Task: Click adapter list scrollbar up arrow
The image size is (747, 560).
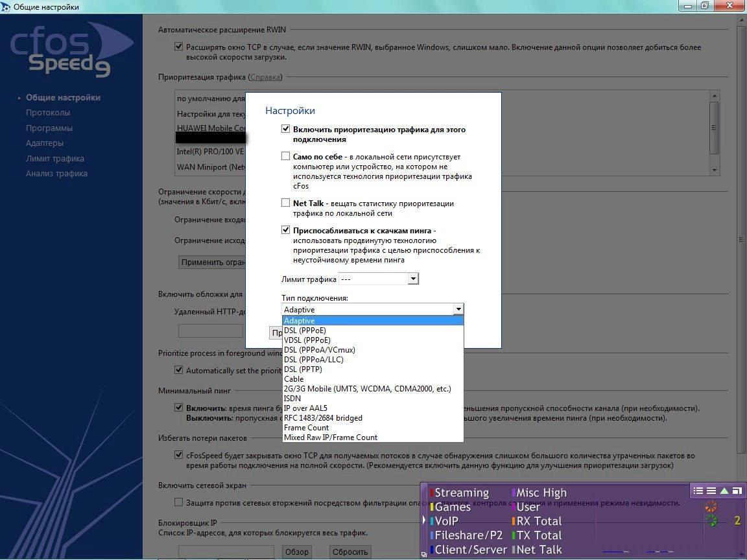Action: 714,96
